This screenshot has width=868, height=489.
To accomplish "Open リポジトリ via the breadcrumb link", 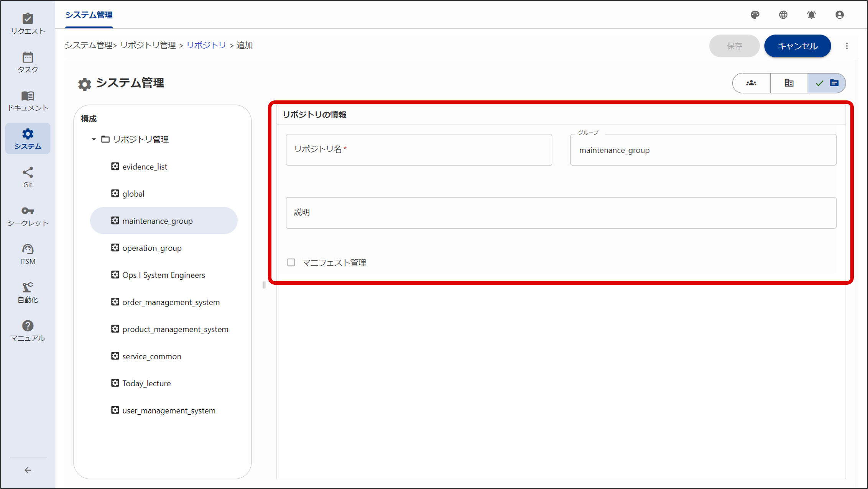I will coord(206,45).
